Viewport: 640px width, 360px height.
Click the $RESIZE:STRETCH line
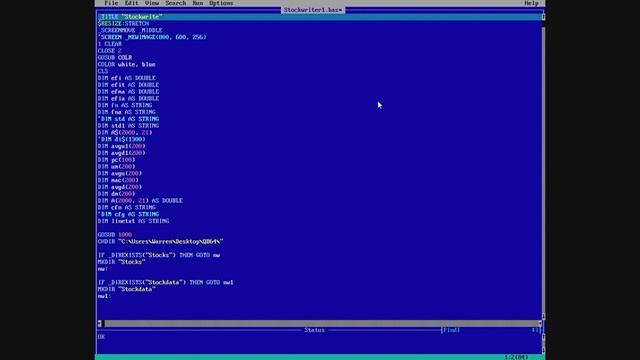(123, 24)
